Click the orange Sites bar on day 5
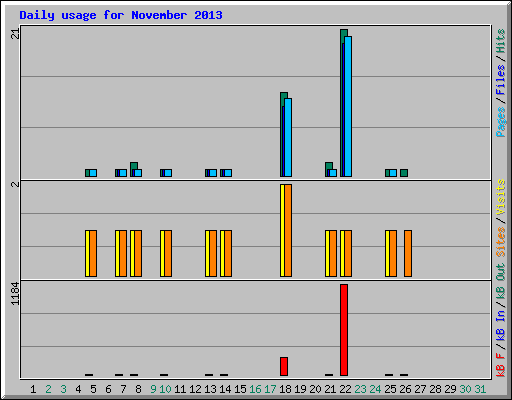The width and height of the screenshot is (512, 400). click(93, 253)
